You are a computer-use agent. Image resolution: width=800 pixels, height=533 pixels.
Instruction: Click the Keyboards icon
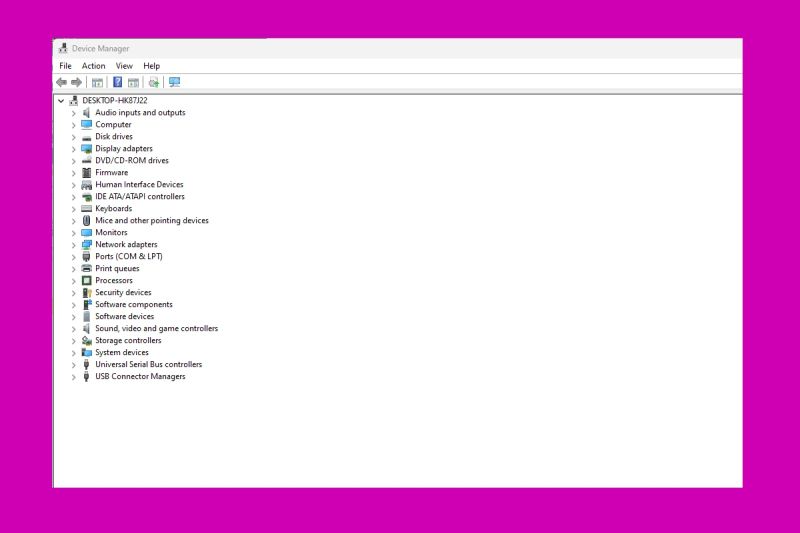(87, 209)
